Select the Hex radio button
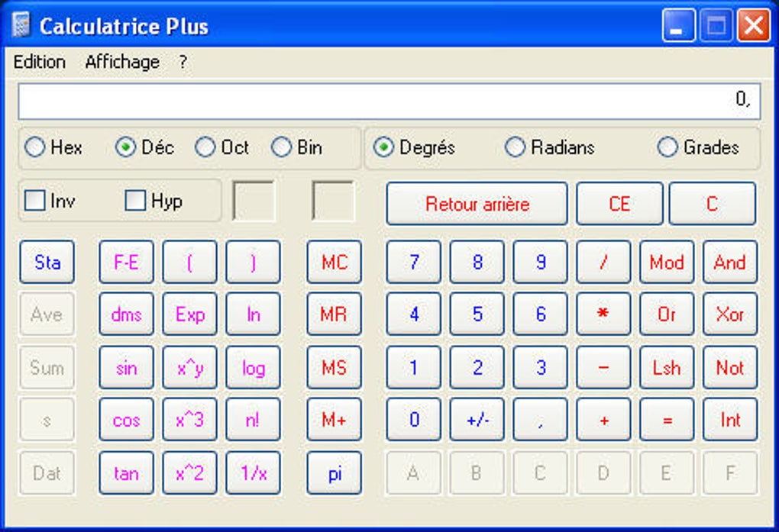The width and height of the screenshot is (779, 532). coord(35,147)
